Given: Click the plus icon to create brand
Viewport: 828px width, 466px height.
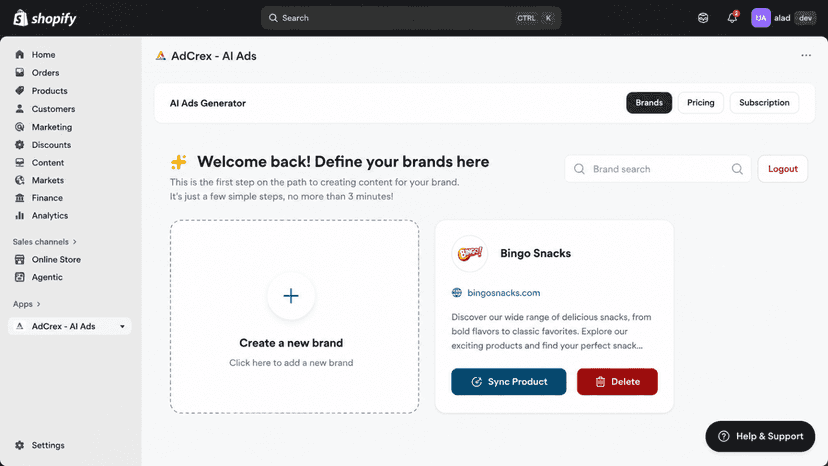Looking at the screenshot, I should click(x=291, y=296).
